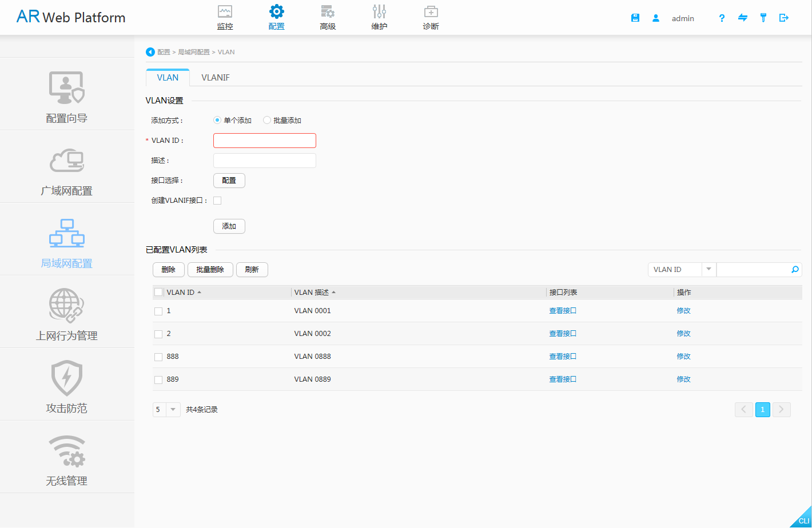Click the 删除 delete button

(x=169, y=270)
